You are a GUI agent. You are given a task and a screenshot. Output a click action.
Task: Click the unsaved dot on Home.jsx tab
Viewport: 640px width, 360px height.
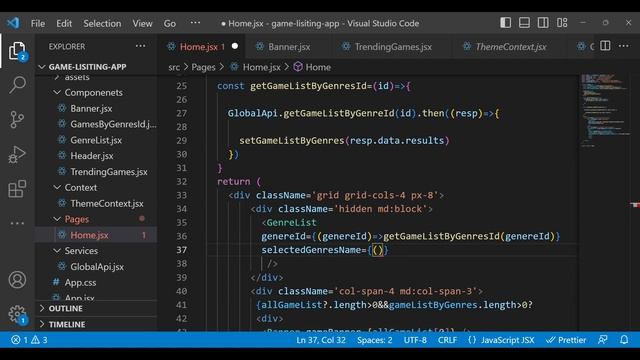[235, 46]
